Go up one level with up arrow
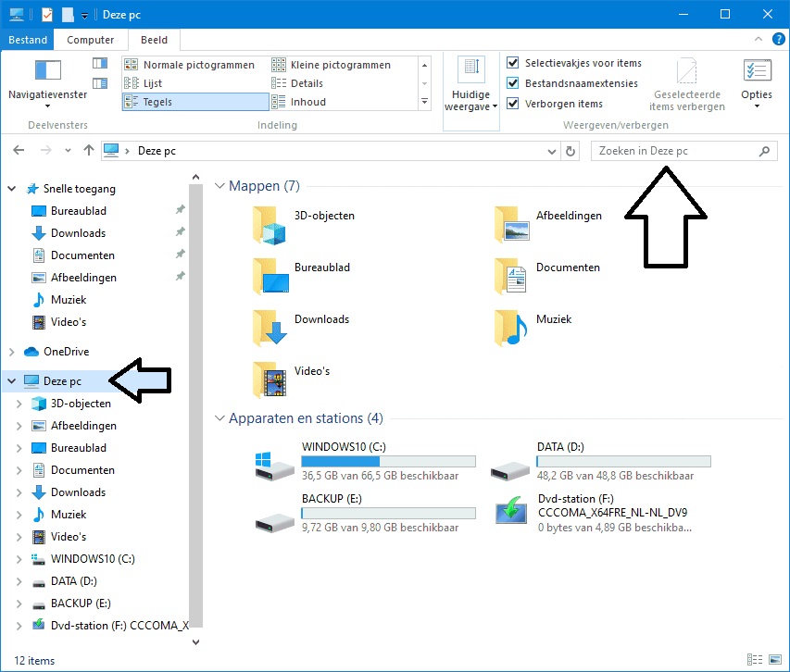This screenshot has width=790, height=672. 89,151
